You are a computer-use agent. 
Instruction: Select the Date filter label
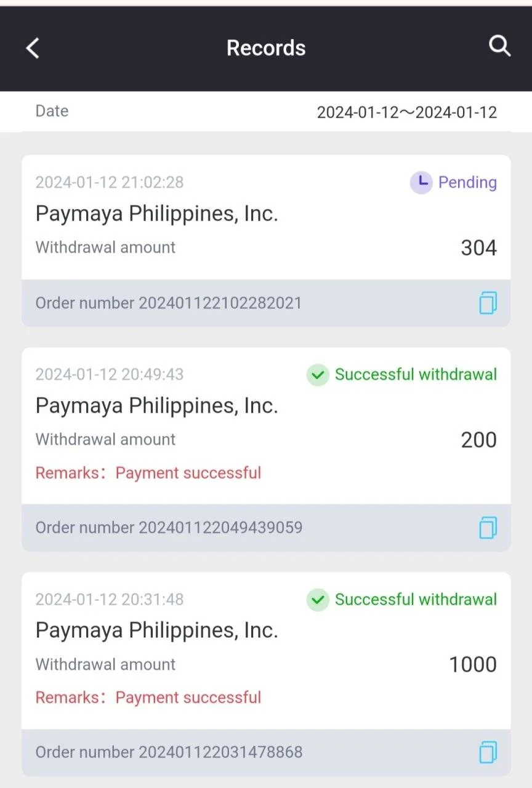coord(52,111)
